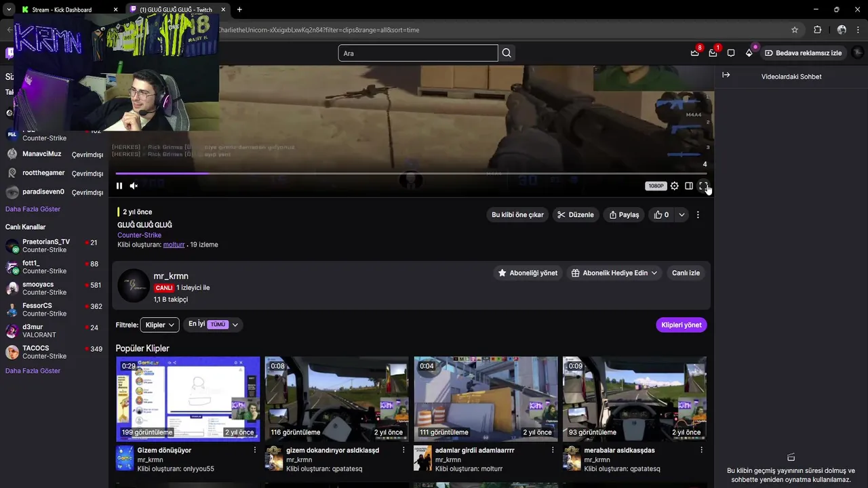Viewport: 868px width, 488px height.
Task: Open options for merabalar clip
Action: tap(701, 450)
